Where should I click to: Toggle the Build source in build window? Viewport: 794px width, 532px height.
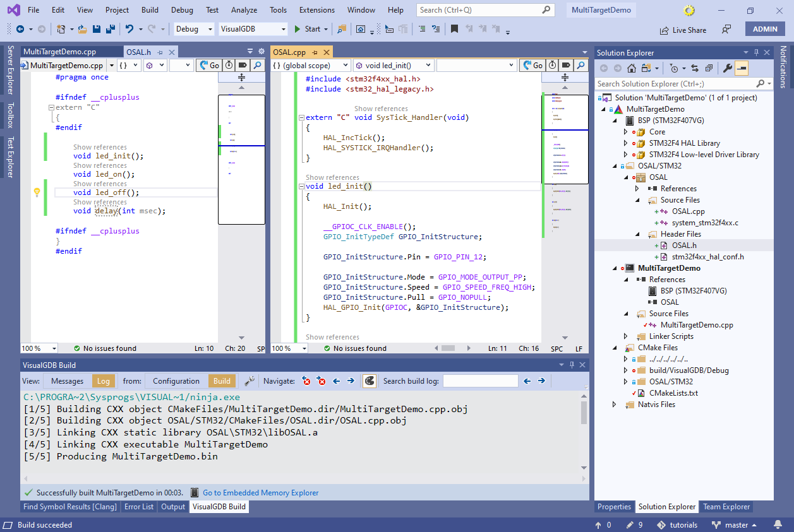point(222,381)
